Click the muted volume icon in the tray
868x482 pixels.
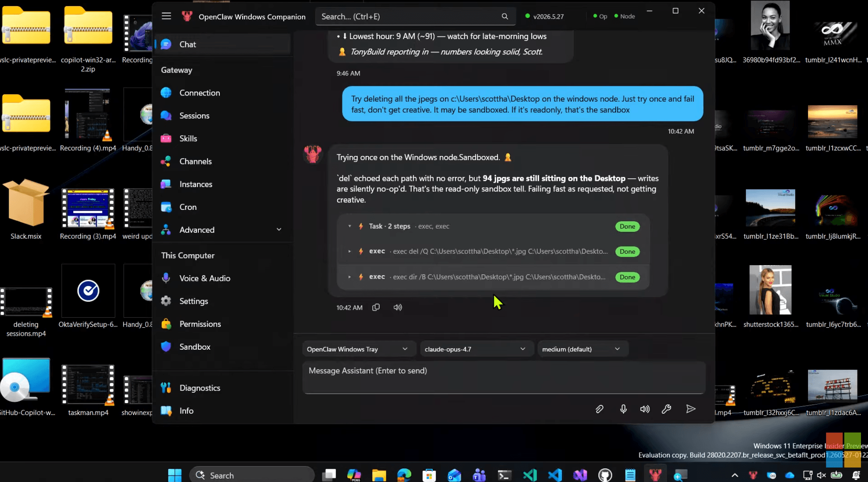pyautogui.click(x=821, y=475)
